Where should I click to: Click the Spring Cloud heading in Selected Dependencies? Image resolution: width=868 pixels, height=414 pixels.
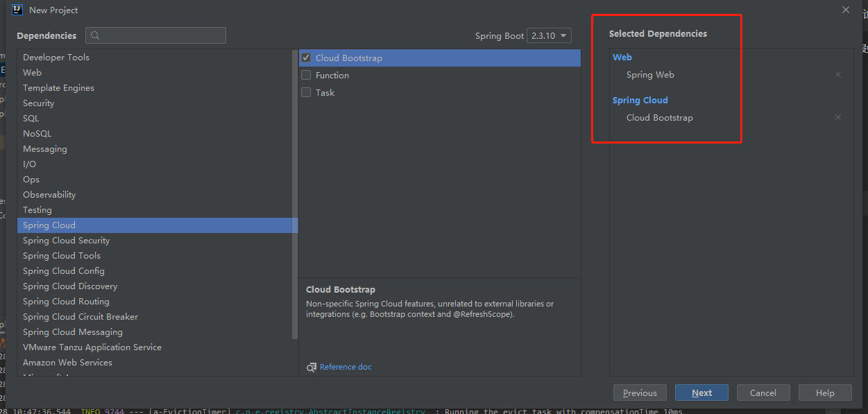tap(640, 100)
